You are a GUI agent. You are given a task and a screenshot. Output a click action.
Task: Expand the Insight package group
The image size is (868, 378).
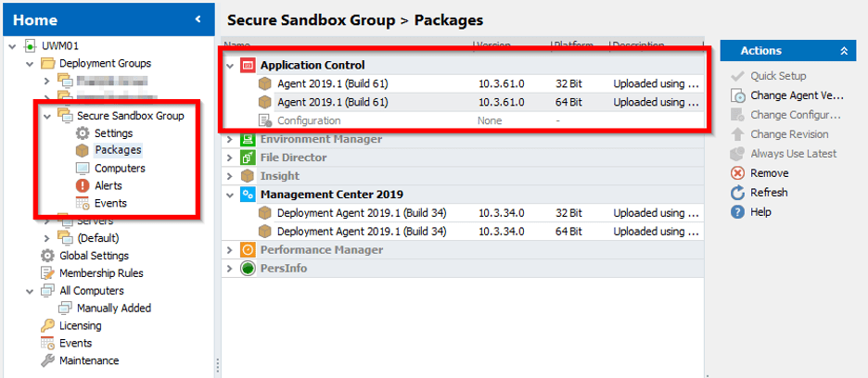[230, 176]
